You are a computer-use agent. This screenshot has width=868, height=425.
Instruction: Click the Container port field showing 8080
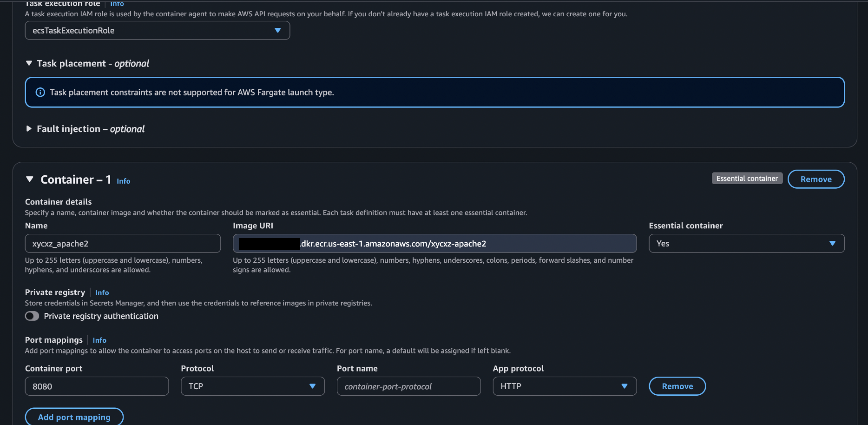tap(97, 386)
